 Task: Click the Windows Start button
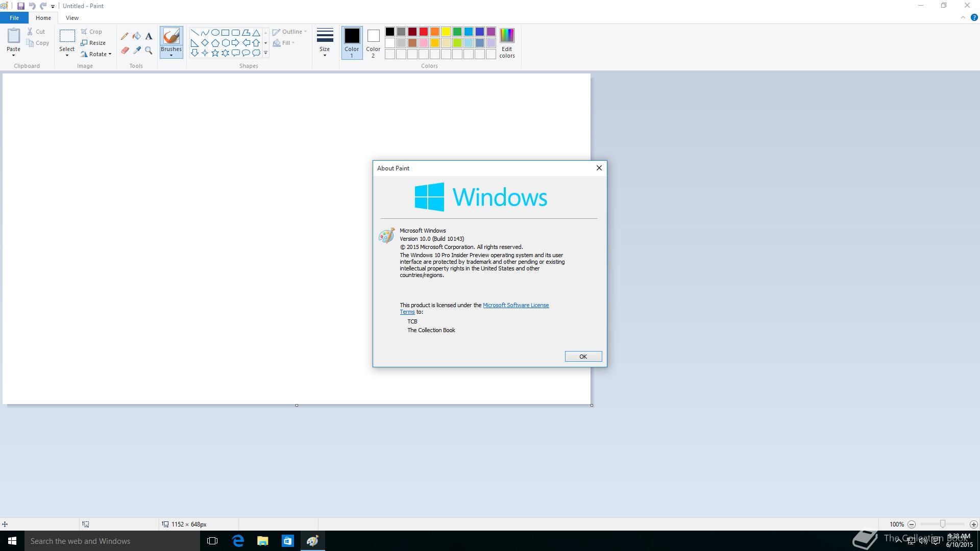pyautogui.click(x=12, y=541)
